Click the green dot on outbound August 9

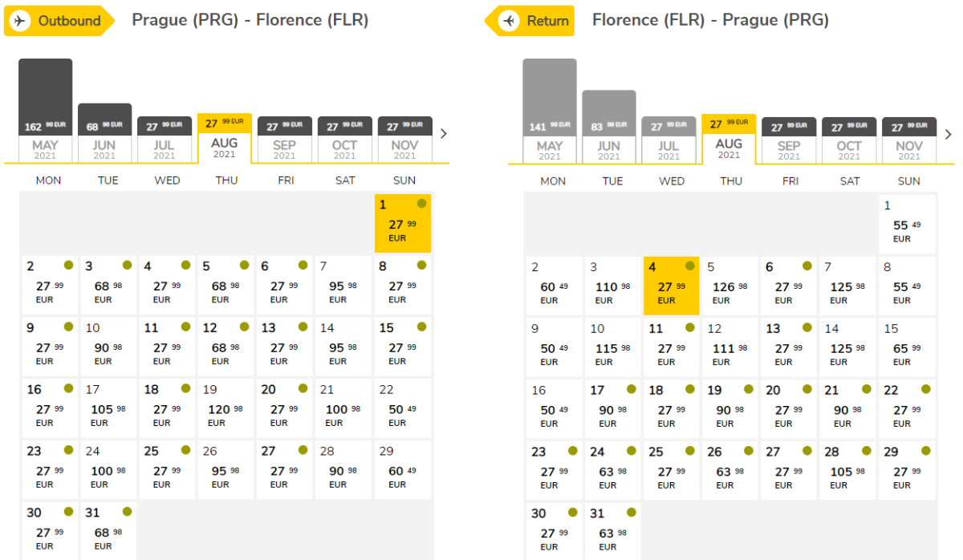pyautogui.click(x=68, y=327)
